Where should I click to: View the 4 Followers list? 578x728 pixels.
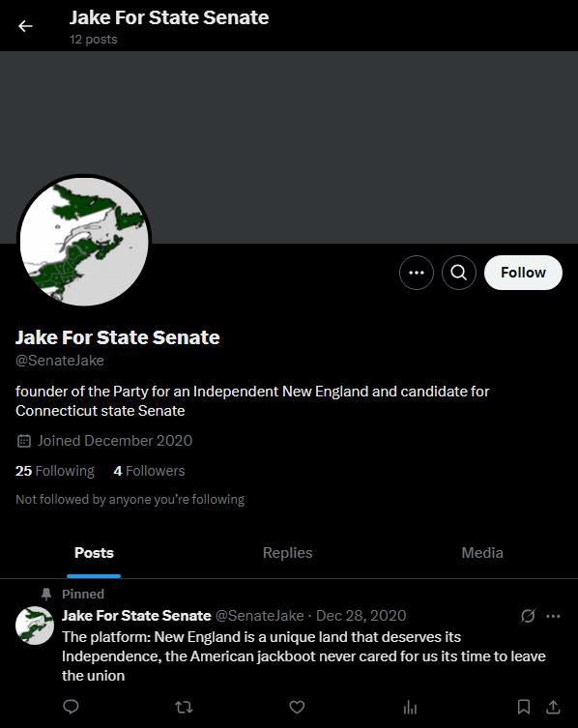149,471
